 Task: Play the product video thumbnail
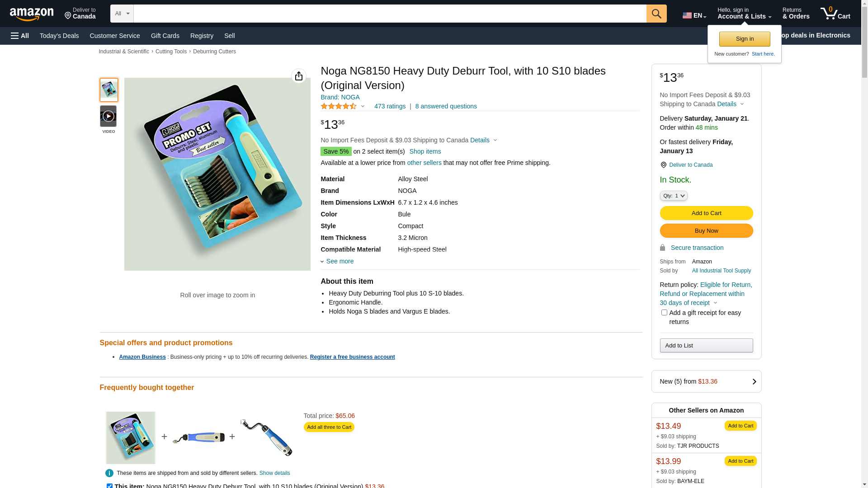coord(108,116)
